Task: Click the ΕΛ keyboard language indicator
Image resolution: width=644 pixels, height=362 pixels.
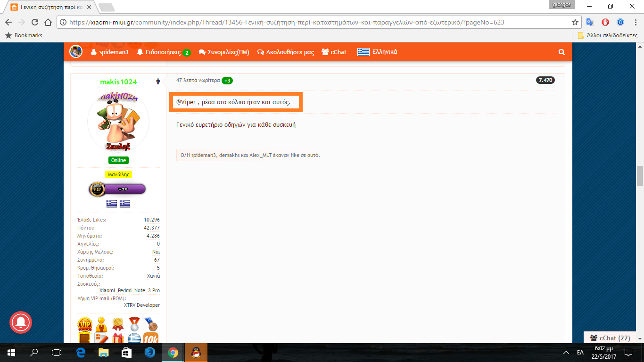Action: [580, 353]
